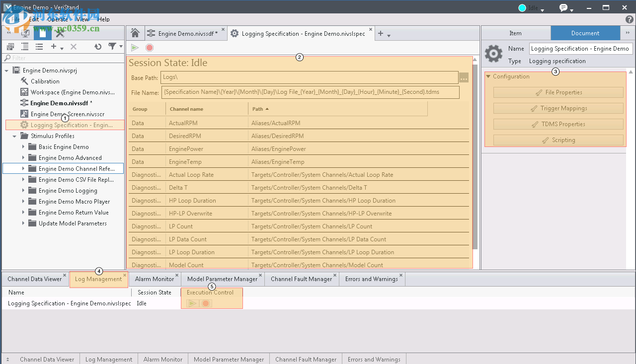Expand the Basic Engine Demo folder

pos(23,147)
